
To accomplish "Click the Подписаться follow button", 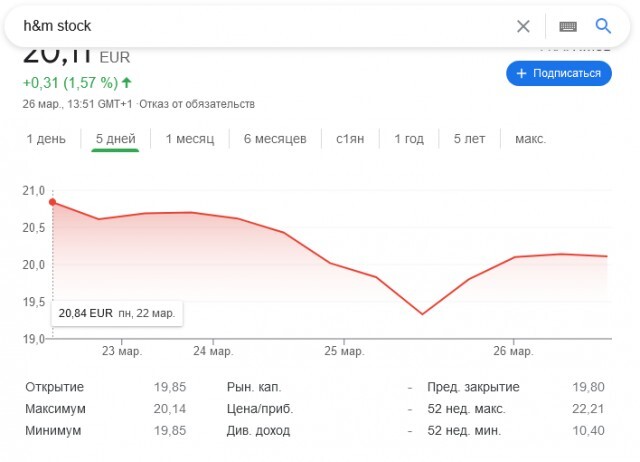I will click(558, 73).
